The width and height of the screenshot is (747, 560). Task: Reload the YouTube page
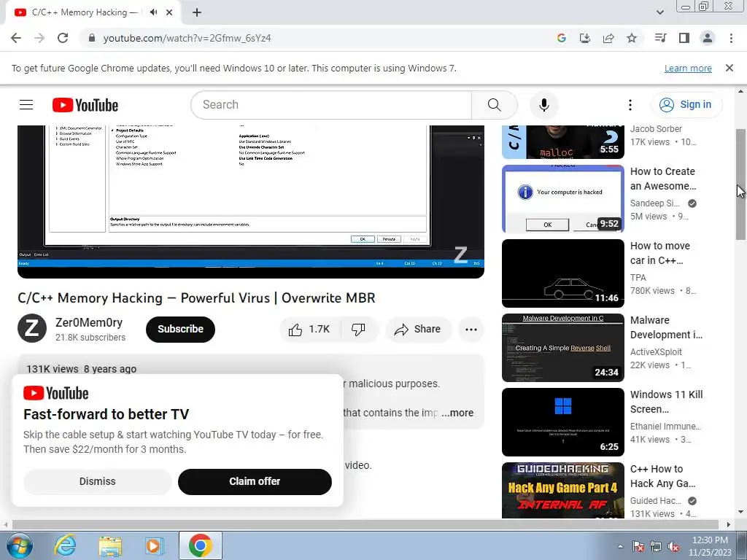coord(63,38)
